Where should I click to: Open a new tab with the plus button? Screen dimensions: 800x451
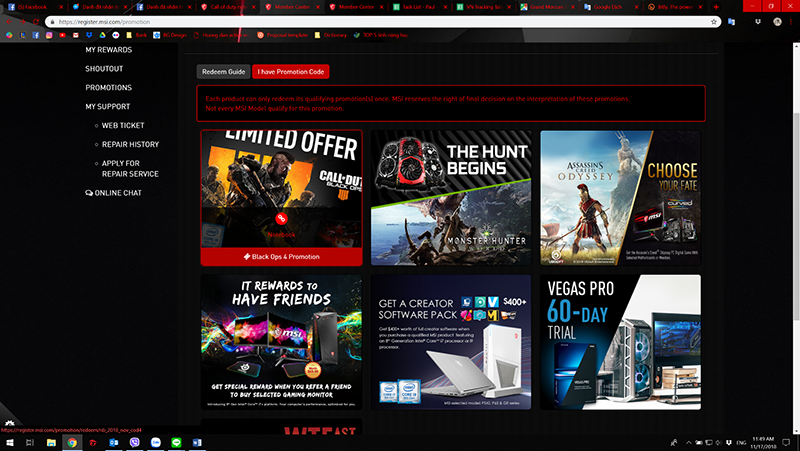pyautogui.click(x=716, y=7)
